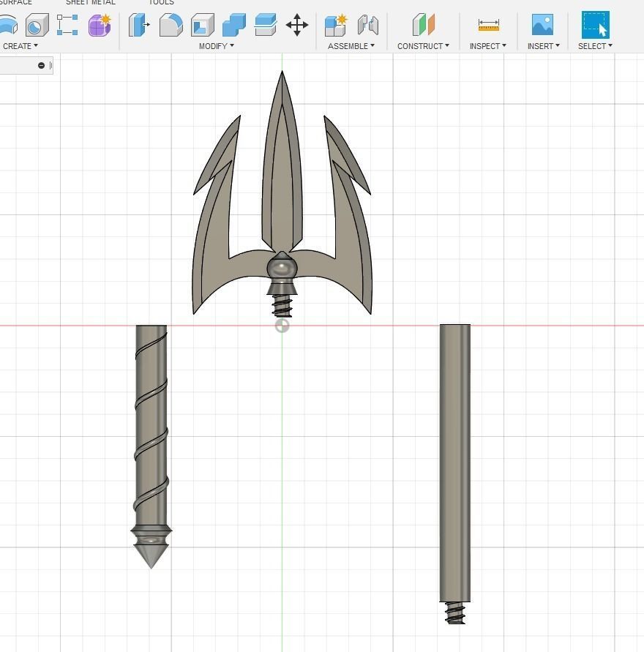The image size is (644, 652).
Task: Click the pattern icon with connected squares
Action: [67, 25]
